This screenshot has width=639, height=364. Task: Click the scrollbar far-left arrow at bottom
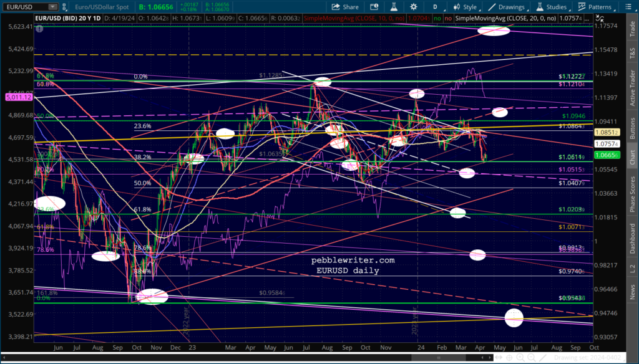coord(4,358)
